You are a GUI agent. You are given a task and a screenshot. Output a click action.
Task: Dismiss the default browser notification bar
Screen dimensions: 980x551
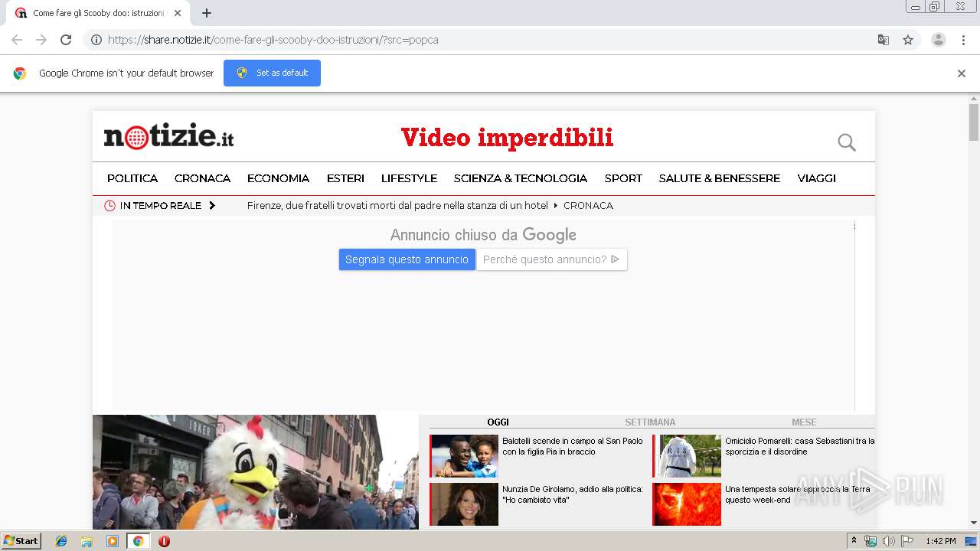coord(962,73)
